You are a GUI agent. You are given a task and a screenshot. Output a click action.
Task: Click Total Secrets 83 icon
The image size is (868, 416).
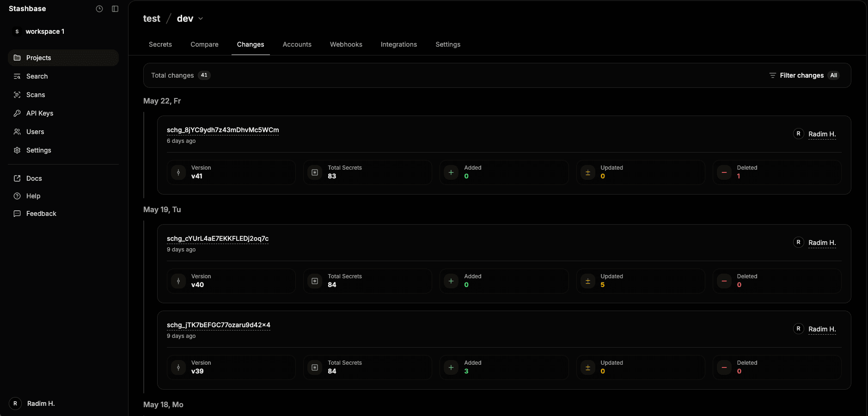315,172
